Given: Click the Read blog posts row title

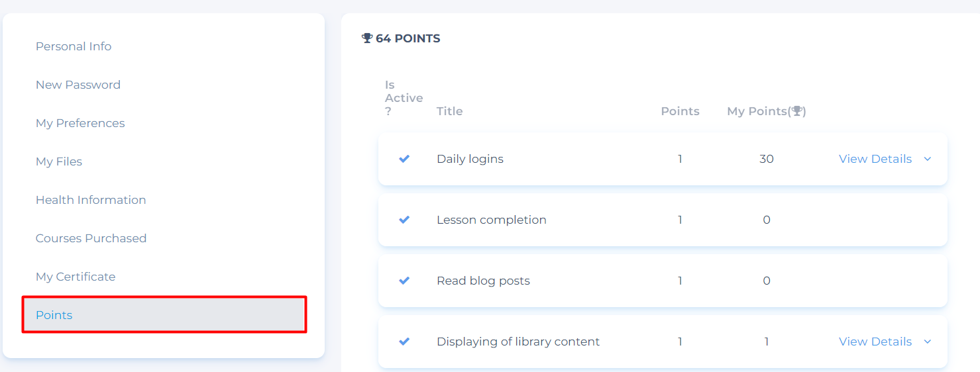Looking at the screenshot, I should (x=483, y=281).
